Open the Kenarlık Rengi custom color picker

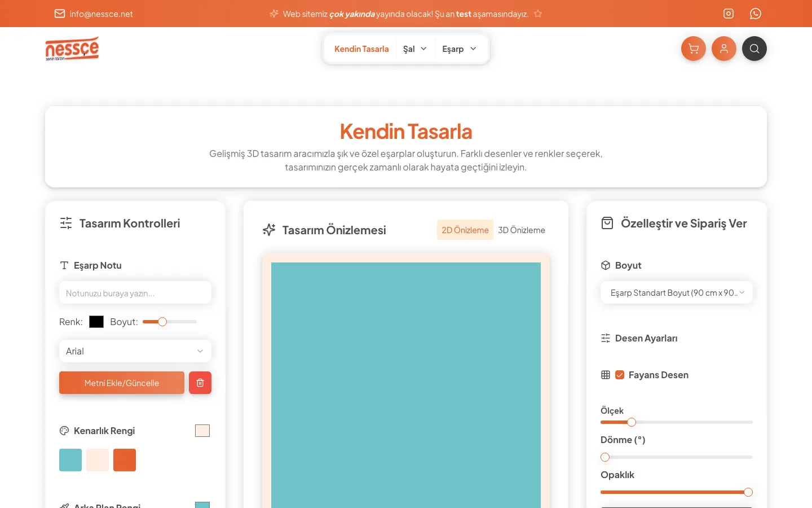(202, 431)
